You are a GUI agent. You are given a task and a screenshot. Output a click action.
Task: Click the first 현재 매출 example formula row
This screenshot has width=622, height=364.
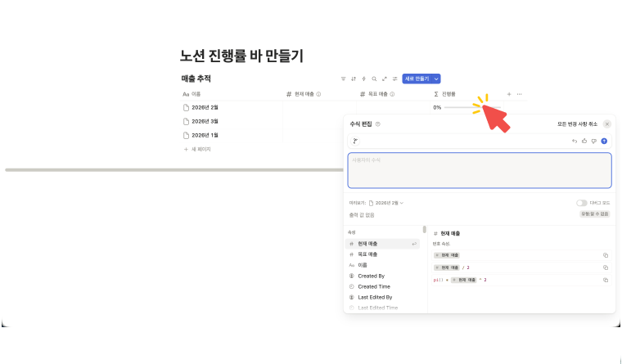coord(521,255)
